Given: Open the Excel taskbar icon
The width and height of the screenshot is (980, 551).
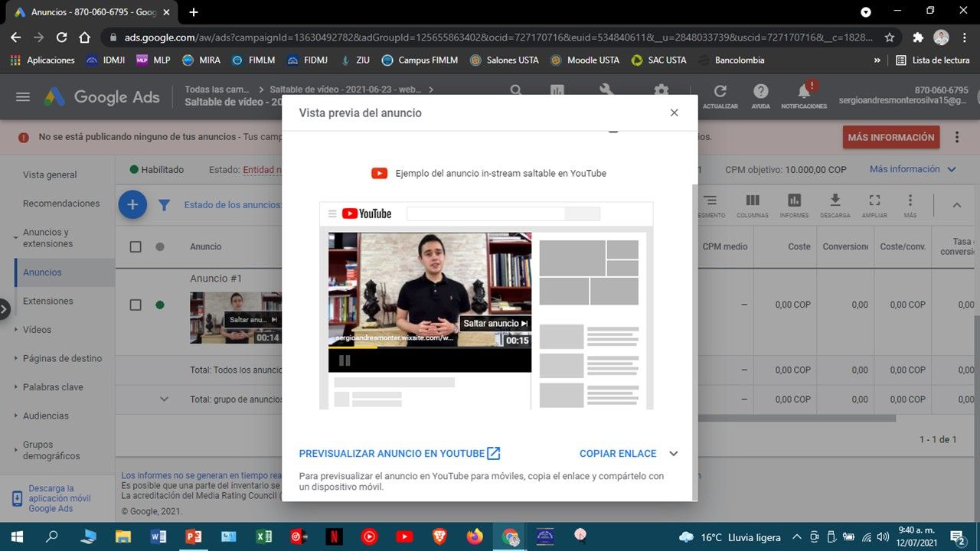Looking at the screenshot, I should [x=263, y=536].
